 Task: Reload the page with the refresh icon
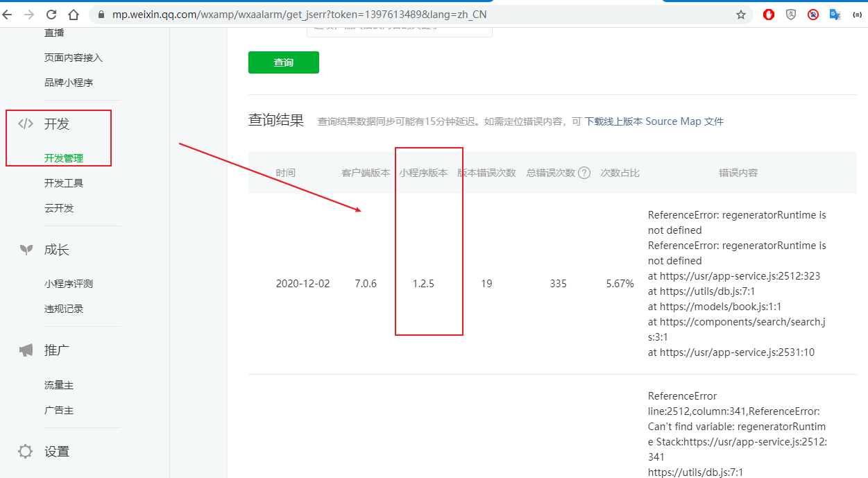[51, 15]
